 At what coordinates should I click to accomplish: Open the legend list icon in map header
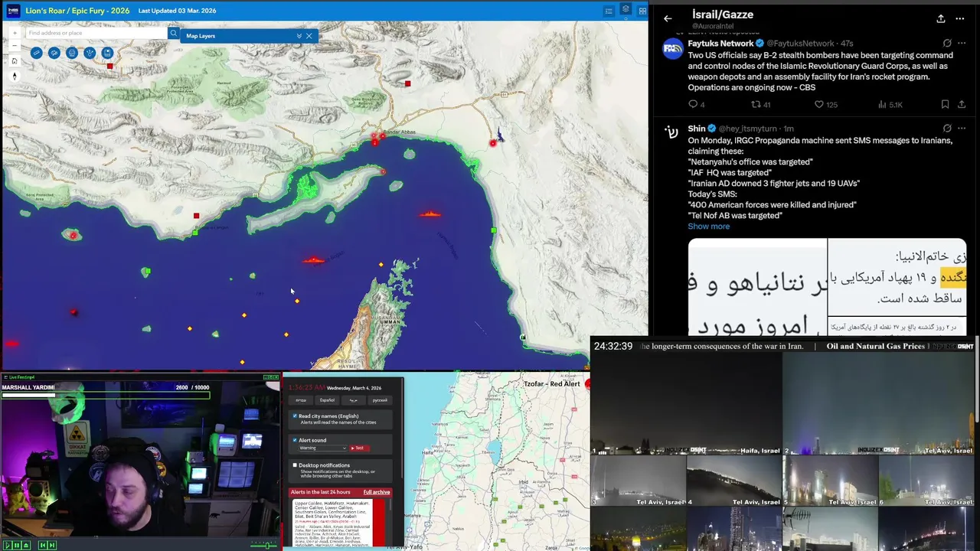pyautogui.click(x=609, y=11)
